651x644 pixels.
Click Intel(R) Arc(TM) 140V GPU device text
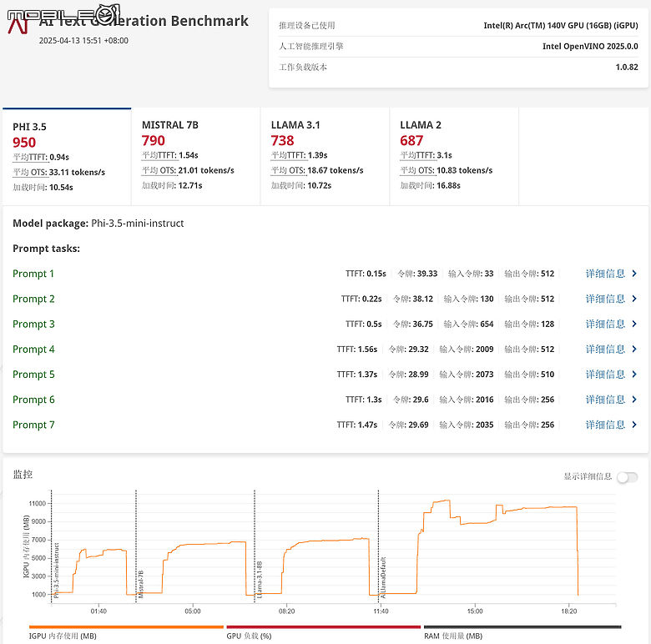tap(561, 25)
